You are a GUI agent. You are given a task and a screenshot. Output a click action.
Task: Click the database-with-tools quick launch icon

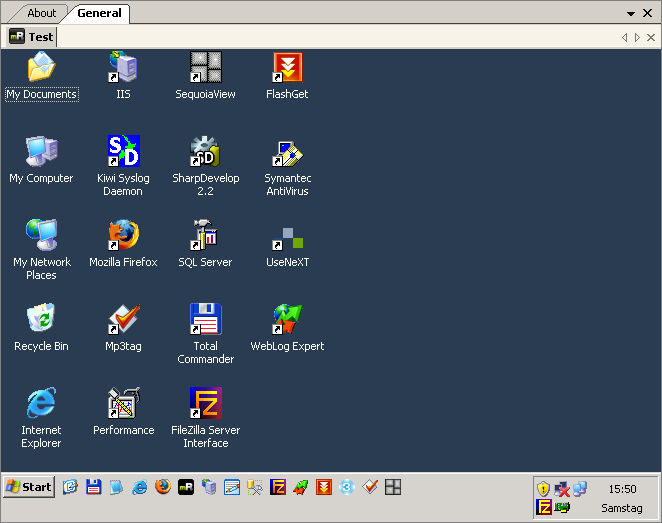coord(255,487)
